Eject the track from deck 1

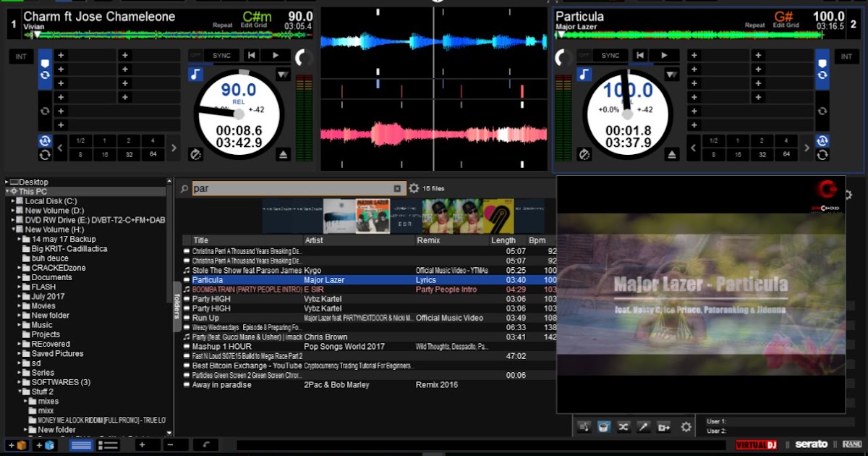point(284,154)
